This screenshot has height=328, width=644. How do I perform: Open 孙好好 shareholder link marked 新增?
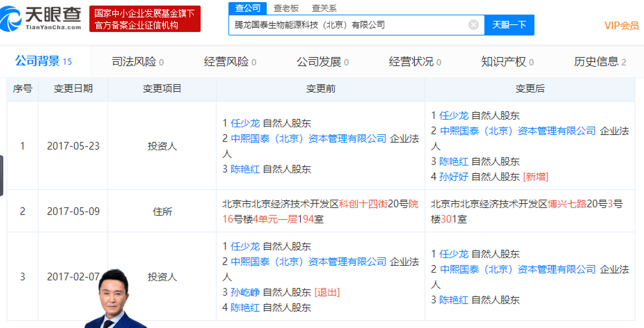[x=454, y=177]
